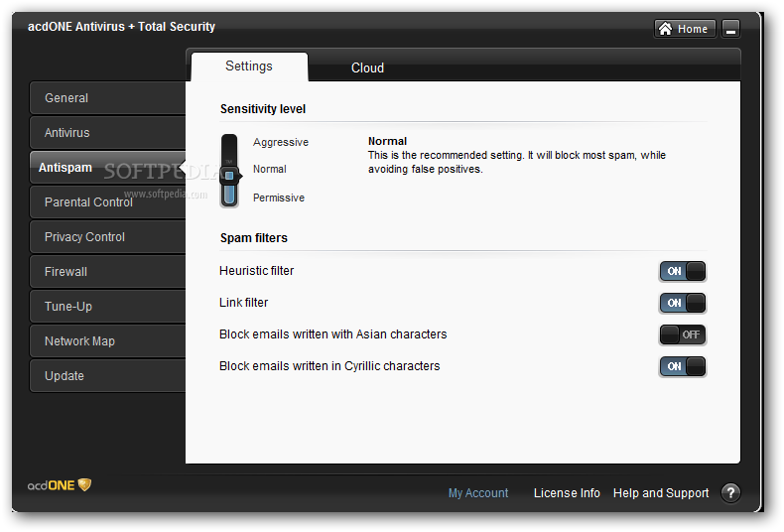Turn off the Link filter toggle
This screenshot has width=784, height=532.
click(683, 303)
